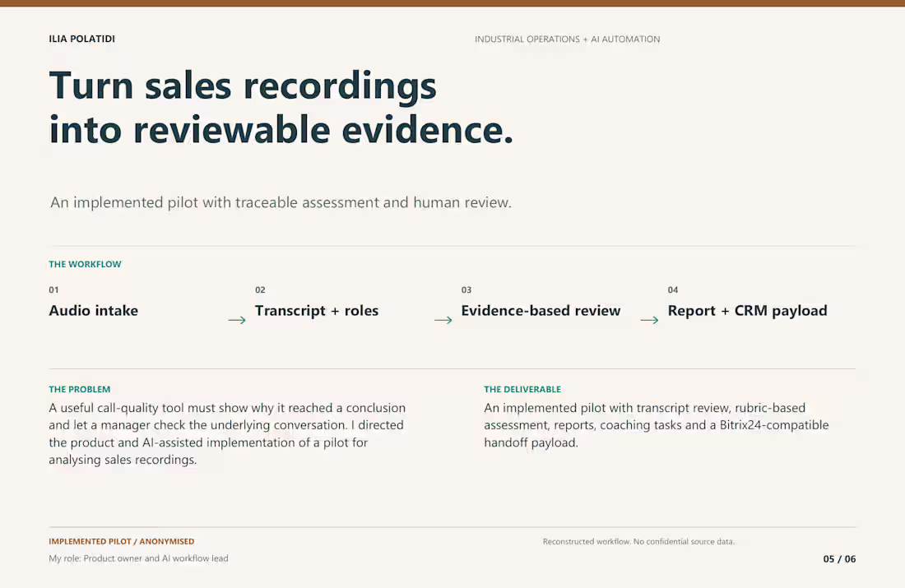Click step number 04
The height and width of the screenshot is (588, 905).
coord(673,289)
